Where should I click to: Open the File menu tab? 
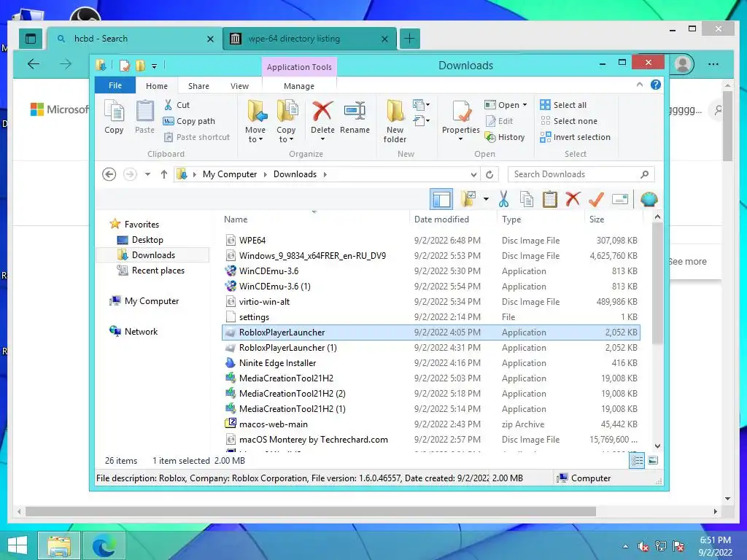click(115, 85)
